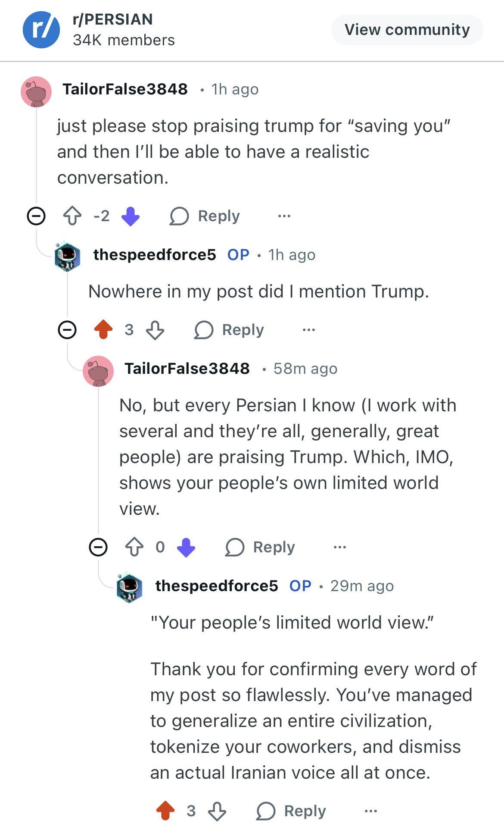Downvote the "Nowhere in my post" comment
The width and height of the screenshot is (504, 827).
[x=155, y=330]
